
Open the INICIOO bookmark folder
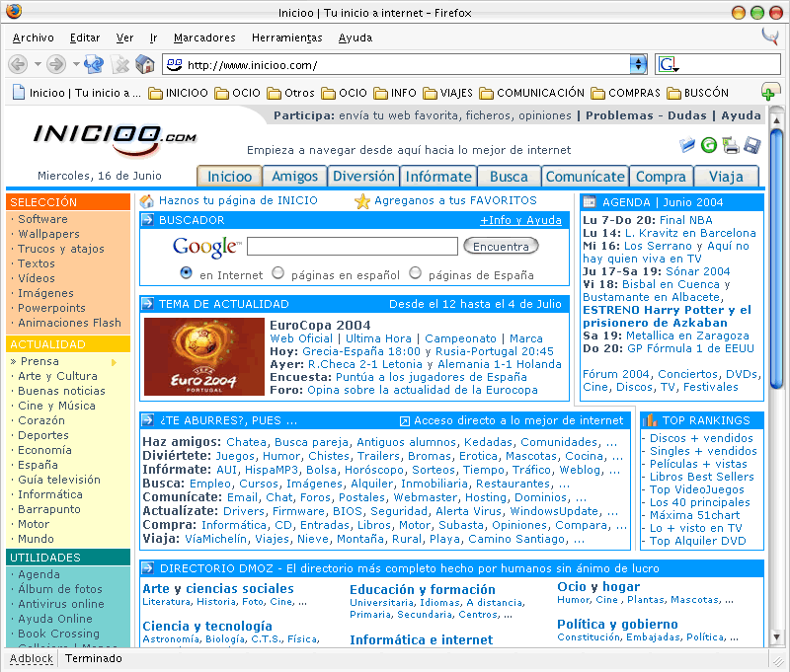178,93
